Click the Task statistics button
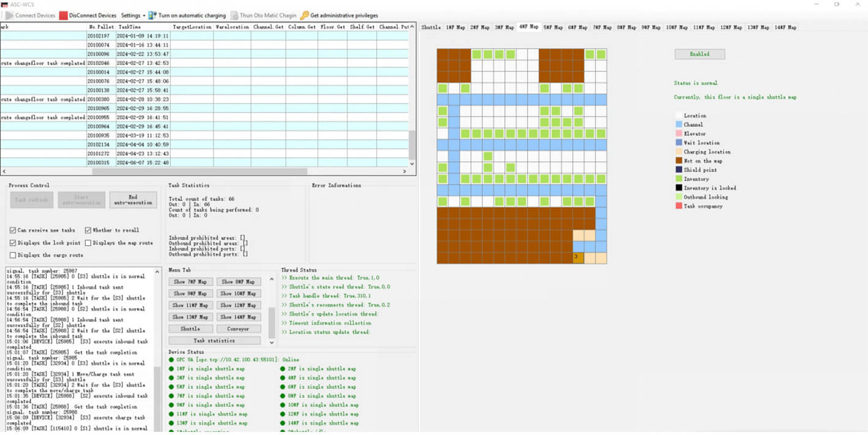The image size is (868, 435). [214, 340]
